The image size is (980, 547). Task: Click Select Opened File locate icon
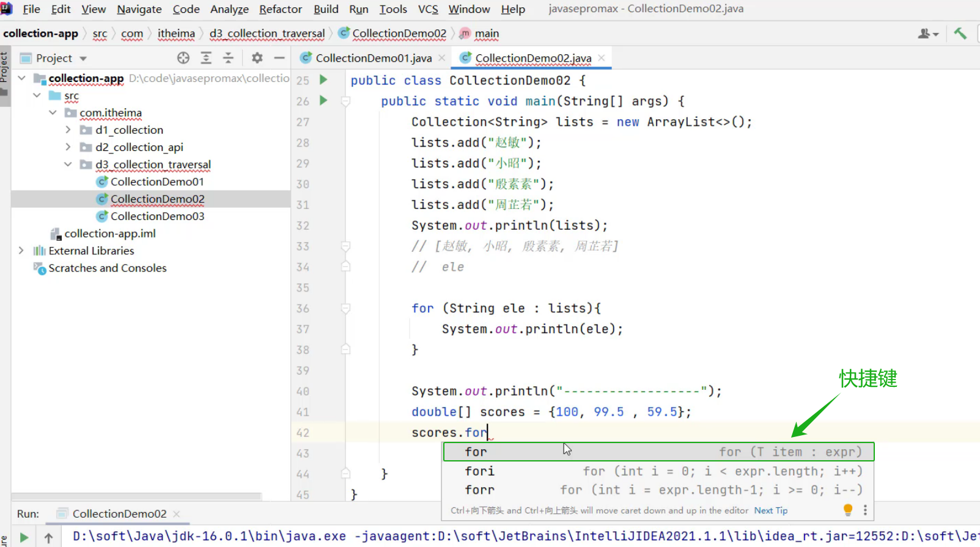pyautogui.click(x=183, y=58)
